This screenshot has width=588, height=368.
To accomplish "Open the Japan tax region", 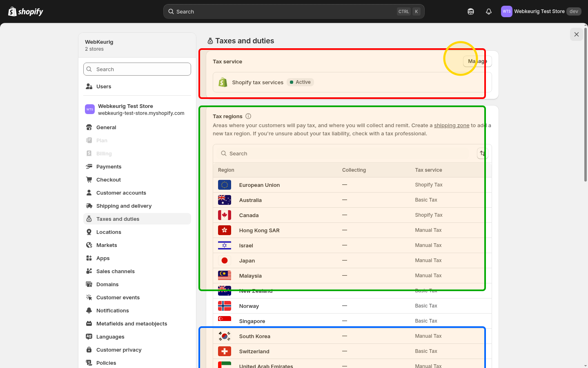I will click(x=352, y=260).
